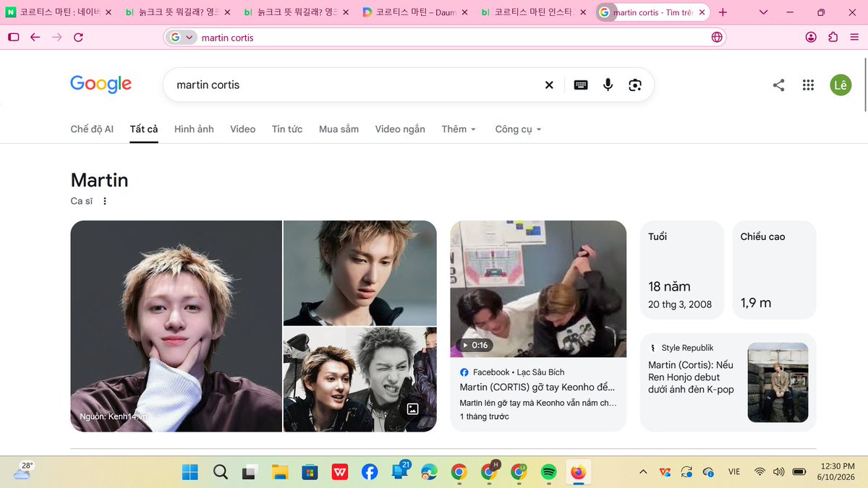
Task: Focus the Google search field "martin cortis"
Action: coord(354,85)
